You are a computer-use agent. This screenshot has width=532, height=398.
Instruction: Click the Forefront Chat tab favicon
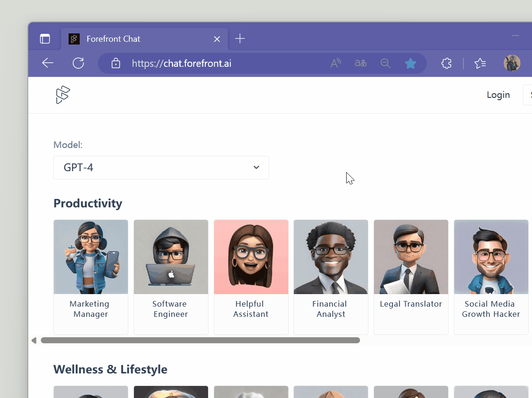74,39
